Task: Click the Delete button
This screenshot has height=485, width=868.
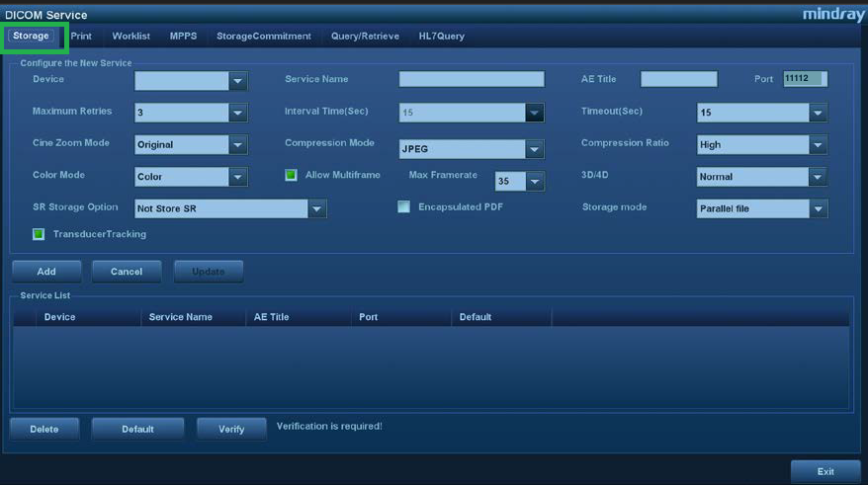Action: pyautogui.click(x=44, y=429)
